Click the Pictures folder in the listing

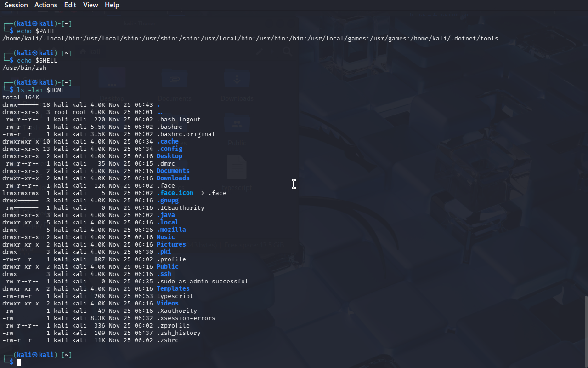point(171,245)
